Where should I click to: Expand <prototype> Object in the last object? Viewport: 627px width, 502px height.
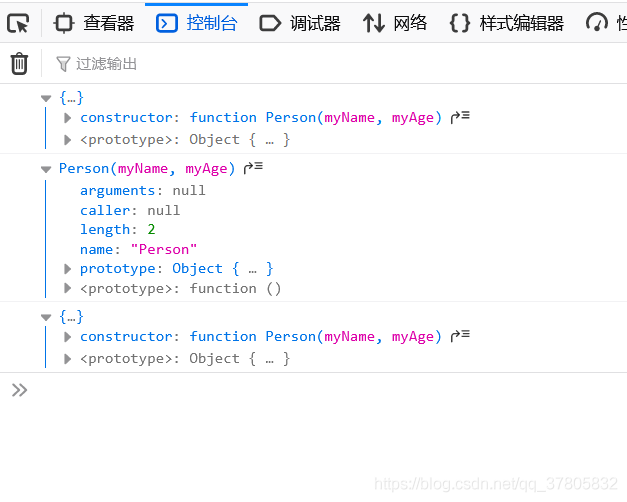point(68,359)
